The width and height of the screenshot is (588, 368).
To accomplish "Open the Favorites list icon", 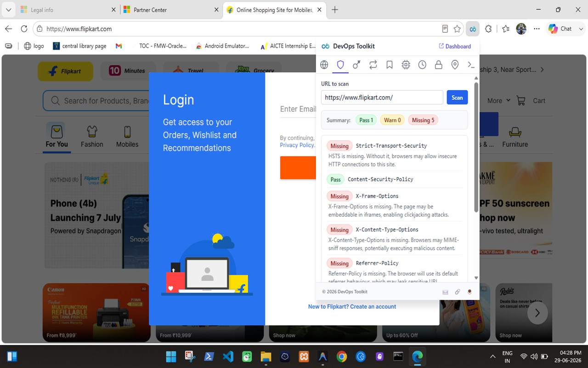I will pos(506,29).
